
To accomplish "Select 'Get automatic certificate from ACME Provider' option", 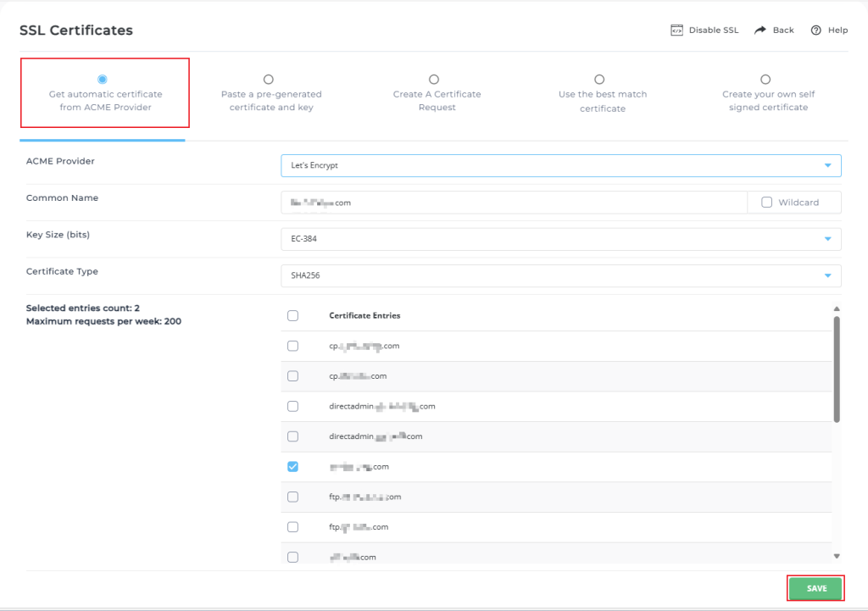I will [103, 79].
